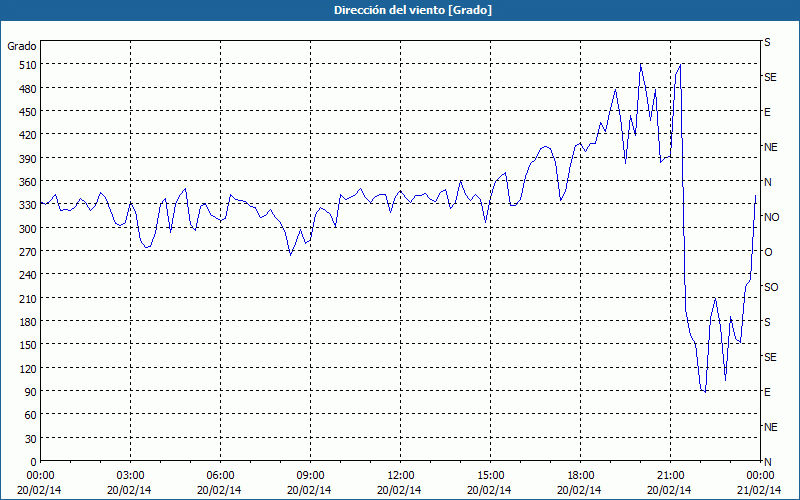Click the 270 degree axis label

tap(28, 252)
